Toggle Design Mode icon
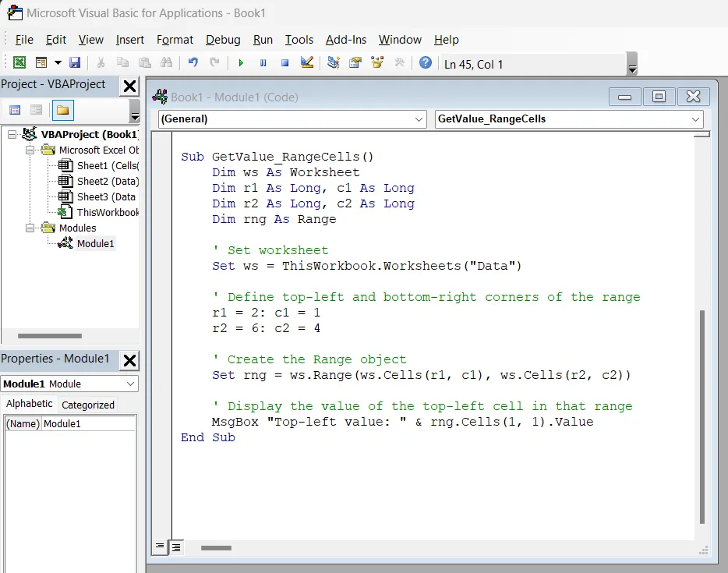The width and height of the screenshot is (728, 573). (307, 62)
